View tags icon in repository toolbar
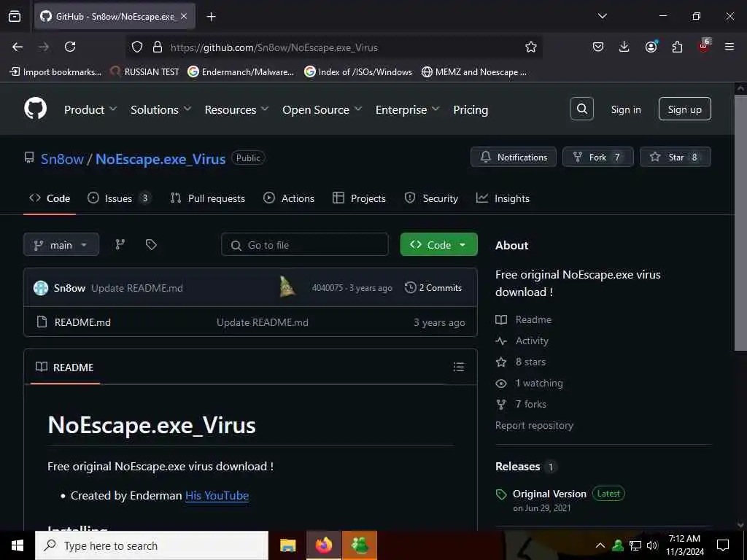The width and height of the screenshot is (747, 560). [151, 245]
